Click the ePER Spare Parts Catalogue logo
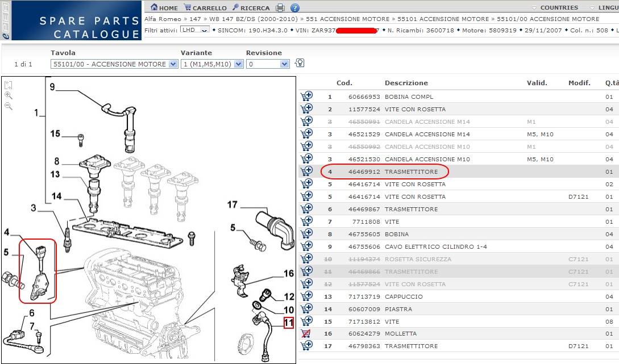The image size is (619, 364). (71, 20)
